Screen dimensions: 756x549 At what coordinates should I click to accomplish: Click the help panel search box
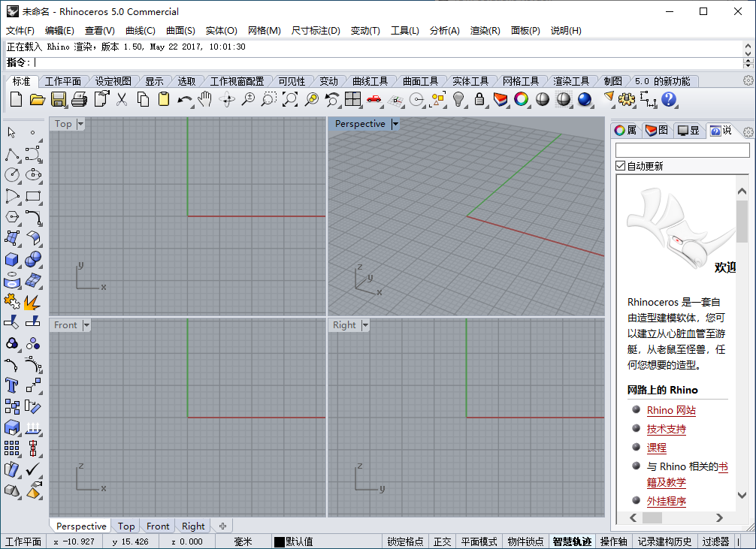[682, 150]
